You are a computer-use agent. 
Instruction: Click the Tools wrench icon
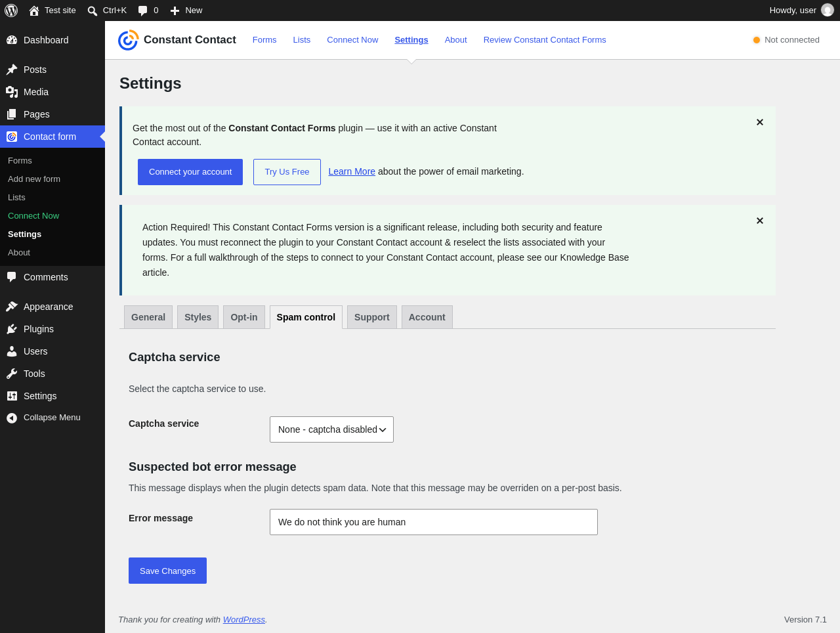(x=12, y=374)
